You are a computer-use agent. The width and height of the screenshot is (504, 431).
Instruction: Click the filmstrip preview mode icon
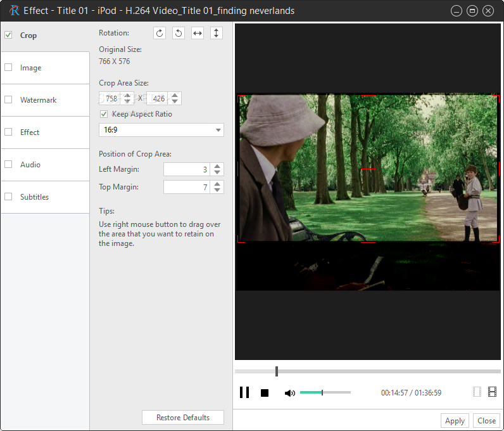[492, 392]
